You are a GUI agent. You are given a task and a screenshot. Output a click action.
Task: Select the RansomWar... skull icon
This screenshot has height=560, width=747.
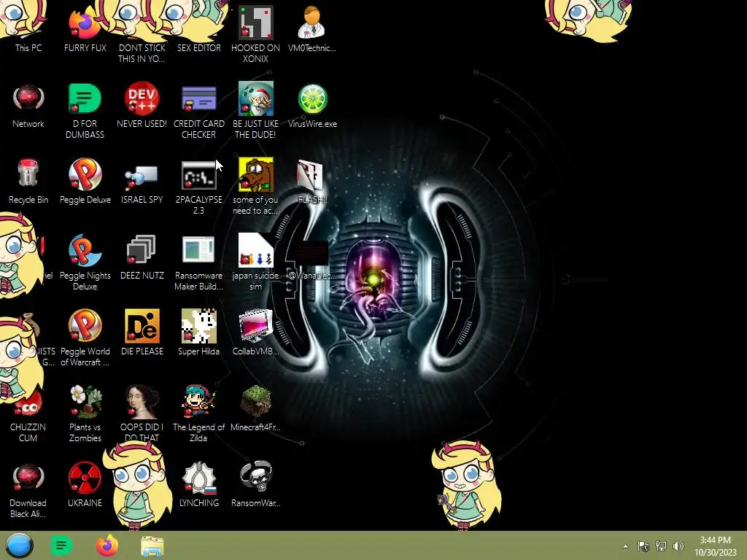tap(255, 484)
